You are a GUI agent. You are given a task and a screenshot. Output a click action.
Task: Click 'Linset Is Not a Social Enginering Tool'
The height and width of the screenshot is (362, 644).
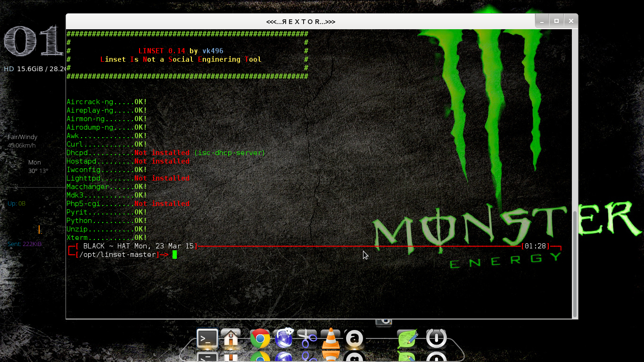181,59
